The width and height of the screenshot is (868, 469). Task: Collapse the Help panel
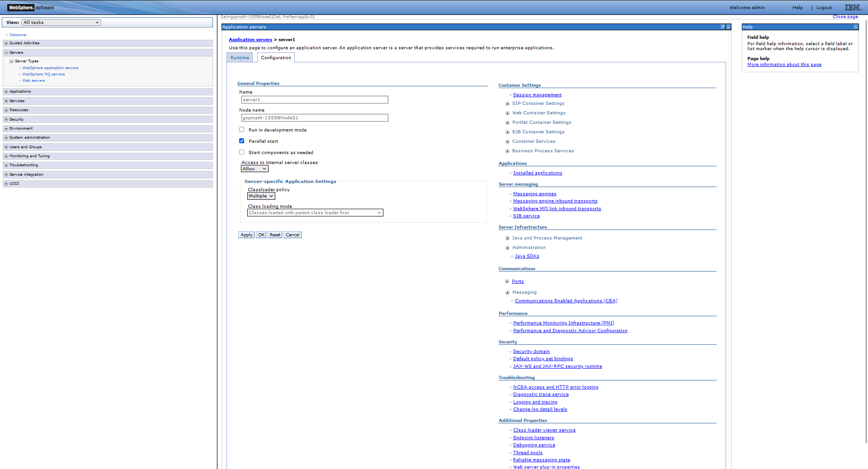tap(856, 27)
